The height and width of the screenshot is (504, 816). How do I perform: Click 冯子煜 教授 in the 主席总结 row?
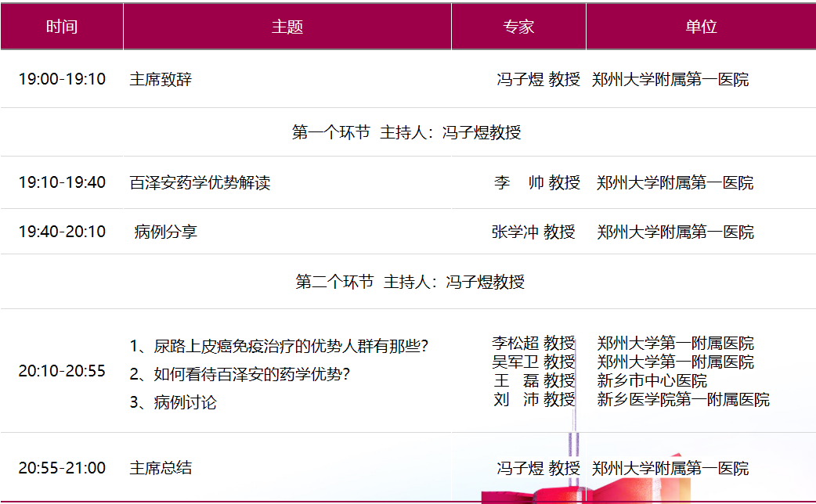point(538,468)
